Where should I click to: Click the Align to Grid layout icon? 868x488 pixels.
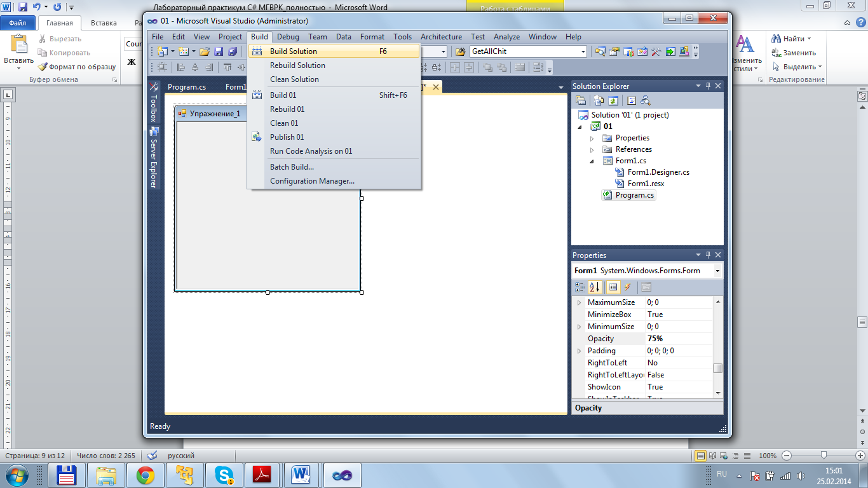coord(162,67)
